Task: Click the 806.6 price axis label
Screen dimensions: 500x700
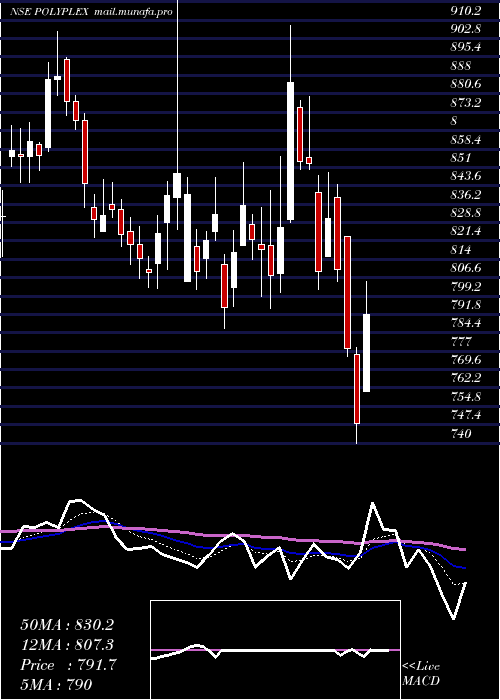Action: (x=466, y=268)
